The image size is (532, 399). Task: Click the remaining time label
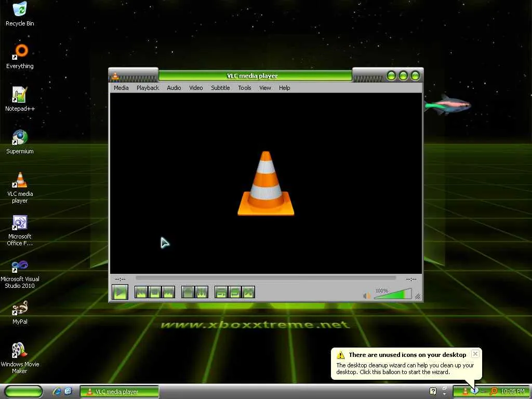(x=411, y=279)
